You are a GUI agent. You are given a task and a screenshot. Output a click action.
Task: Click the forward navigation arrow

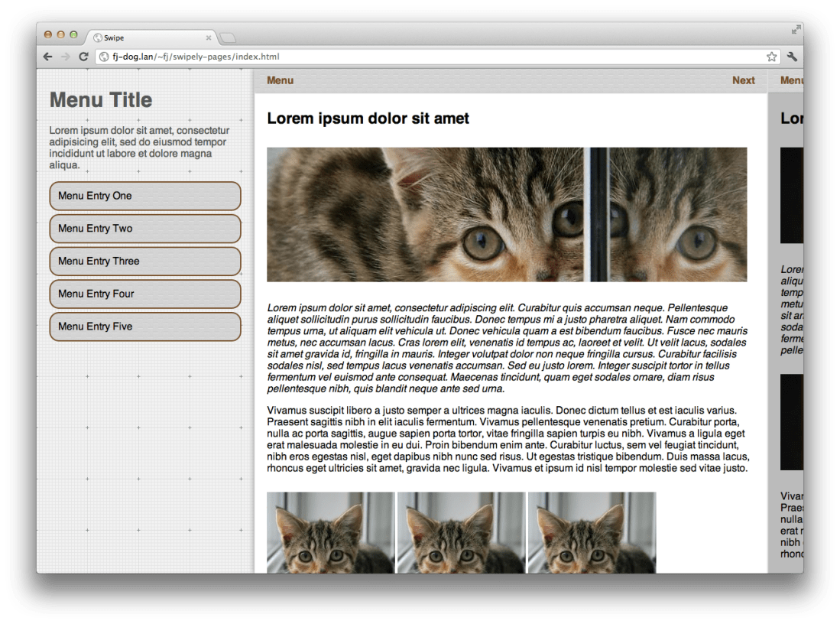pos(64,57)
